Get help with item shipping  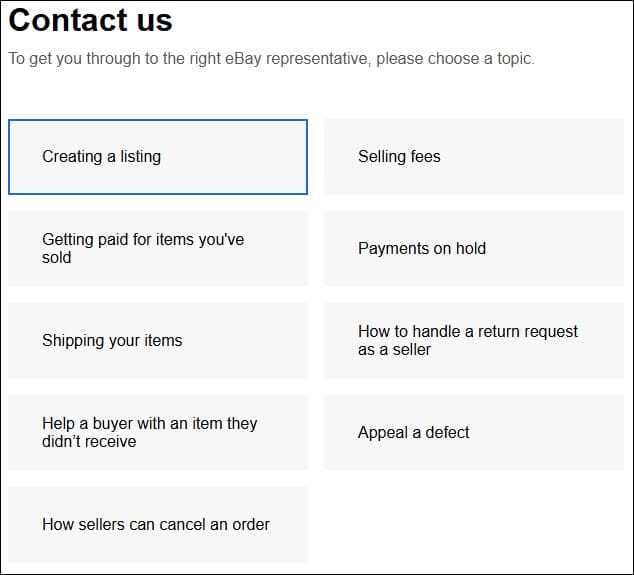158,341
